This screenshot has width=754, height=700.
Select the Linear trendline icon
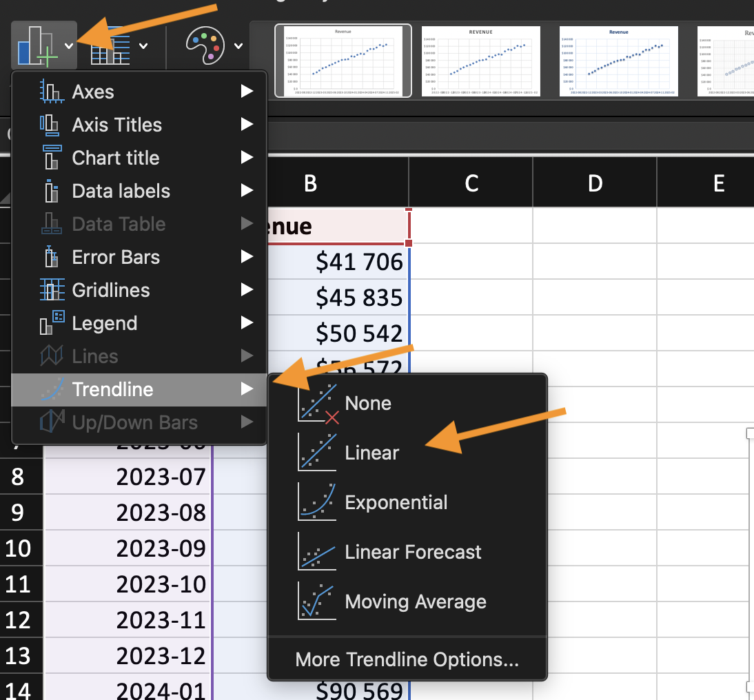pyautogui.click(x=318, y=452)
